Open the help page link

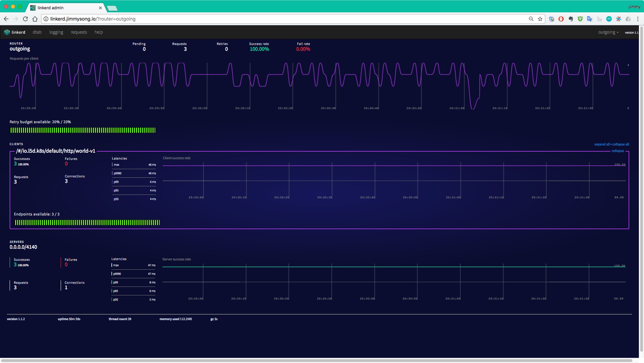[98, 32]
